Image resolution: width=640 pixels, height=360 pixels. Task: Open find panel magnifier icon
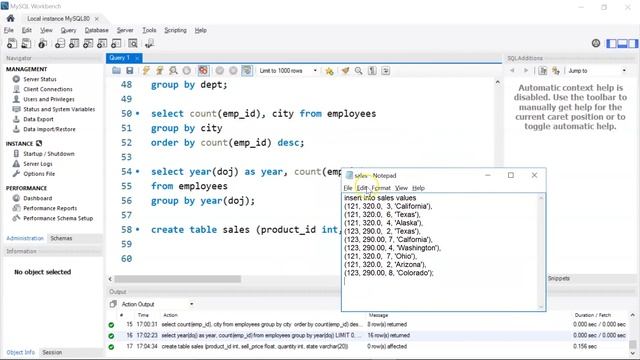pos(359,71)
